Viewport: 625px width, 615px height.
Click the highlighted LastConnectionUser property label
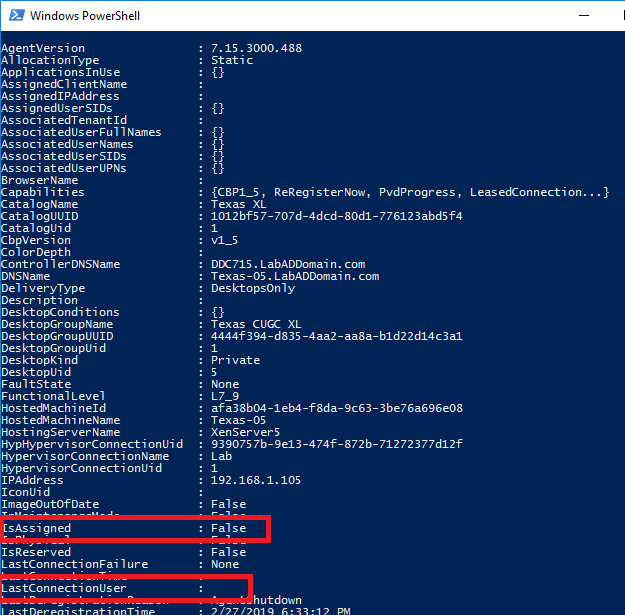62,588
